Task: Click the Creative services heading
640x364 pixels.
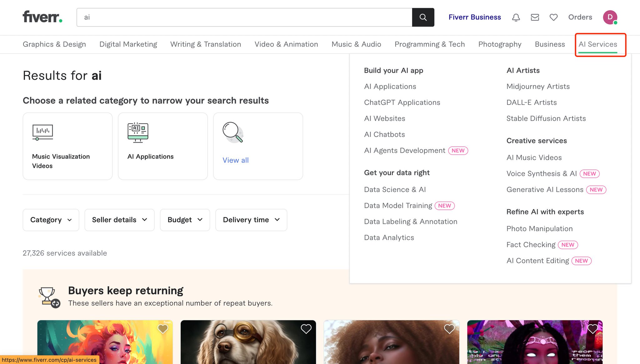Action: click(x=537, y=141)
